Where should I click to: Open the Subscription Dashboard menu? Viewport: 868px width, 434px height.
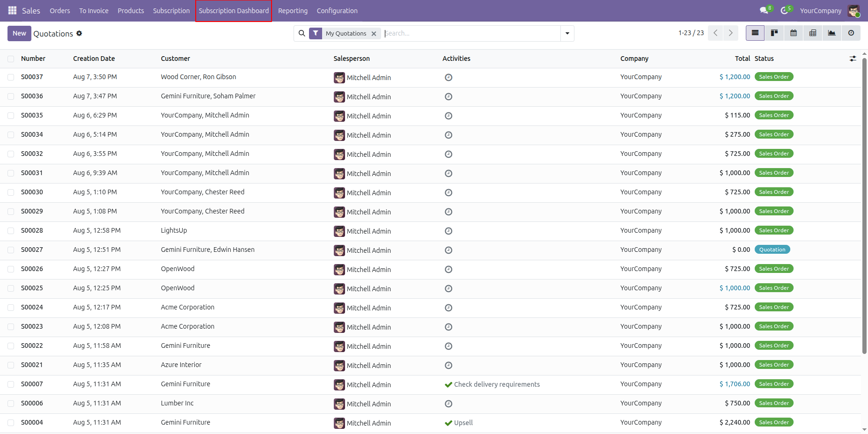(x=234, y=11)
